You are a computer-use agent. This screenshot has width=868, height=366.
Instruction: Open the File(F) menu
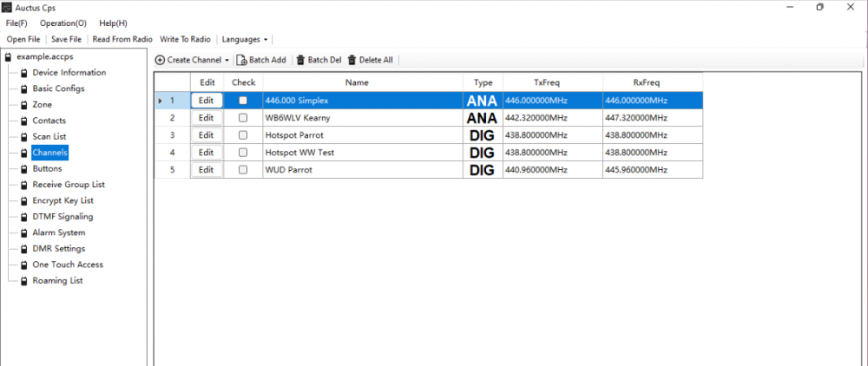(x=16, y=23)
